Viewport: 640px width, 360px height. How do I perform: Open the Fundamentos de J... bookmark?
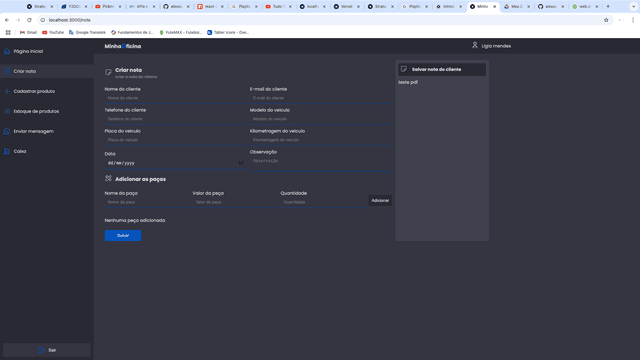(132, 32)
